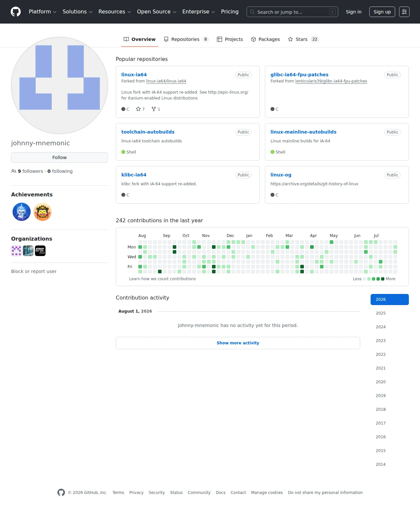Viewport: 420px width, 510px height.
Task: Click Sign in
Action: coord(354,12)
